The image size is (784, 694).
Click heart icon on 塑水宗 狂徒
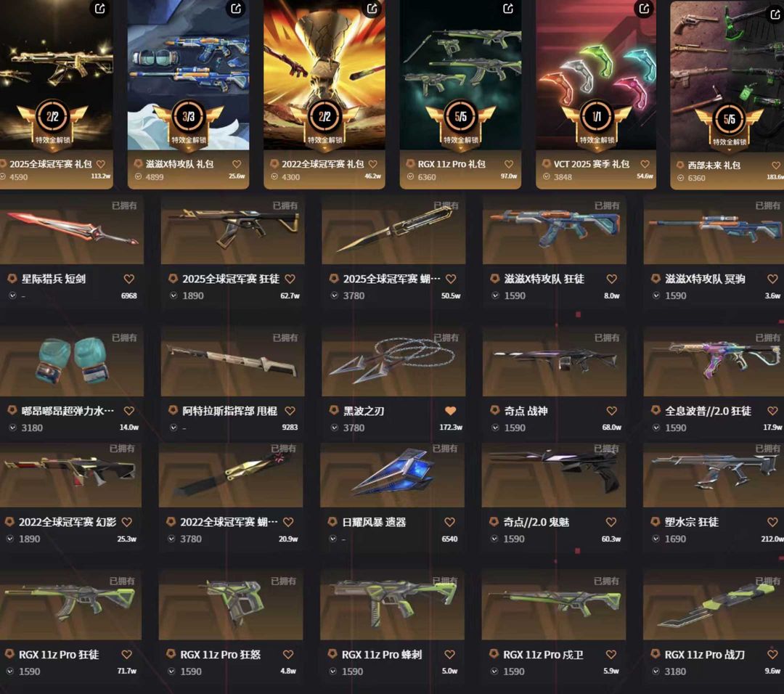point(772,522)
